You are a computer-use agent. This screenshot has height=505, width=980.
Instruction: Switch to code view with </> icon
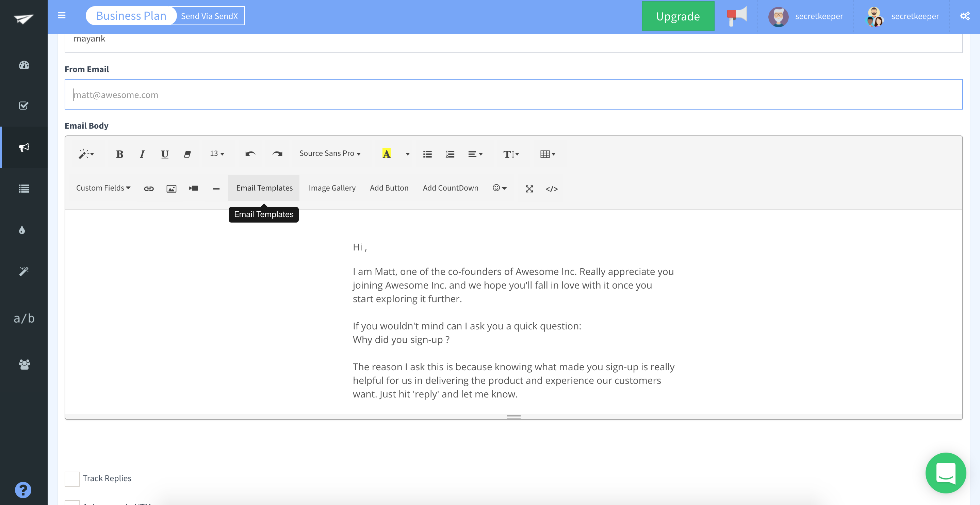click(x=552, y=189)
